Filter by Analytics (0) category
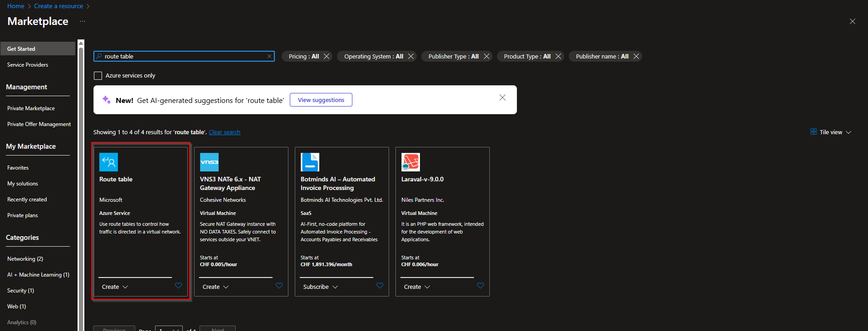Viewport: 868px width, 331px height. (22, 322)
